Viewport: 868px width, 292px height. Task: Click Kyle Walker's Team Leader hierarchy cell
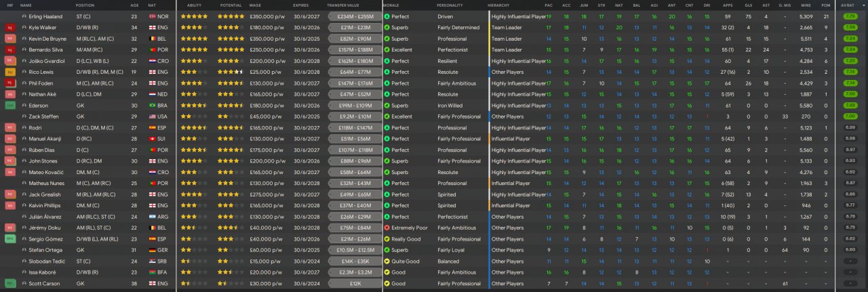[507, 28]
